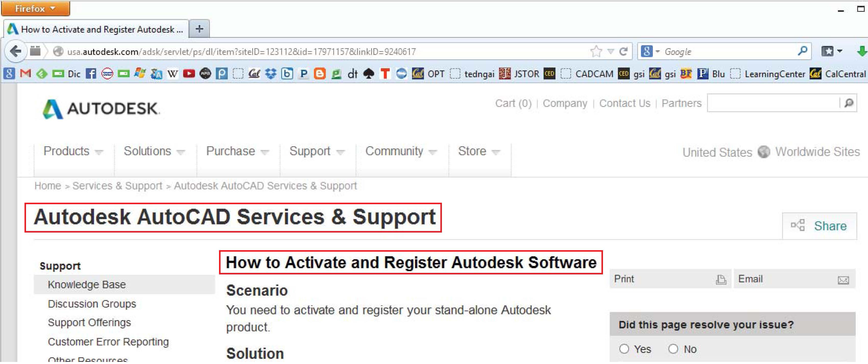Open YouTube bookmark icon
Screen dimensions: 868x364
[189, 74]
